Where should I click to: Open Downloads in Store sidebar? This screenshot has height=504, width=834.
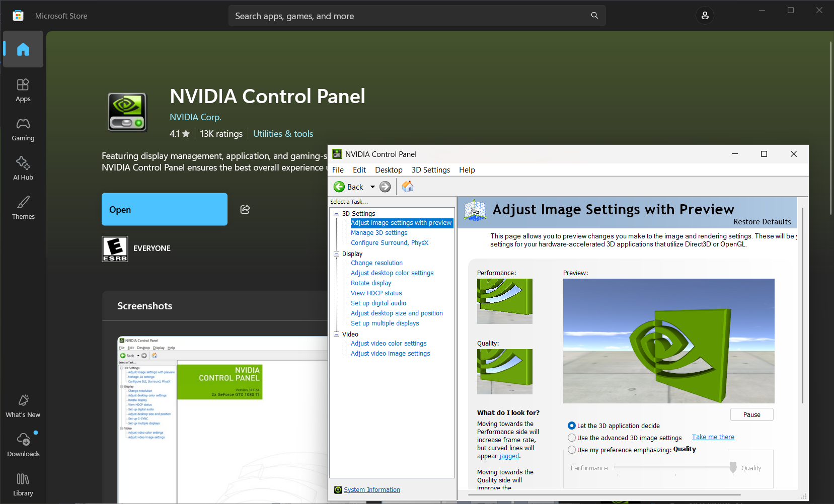coord(23,446)
